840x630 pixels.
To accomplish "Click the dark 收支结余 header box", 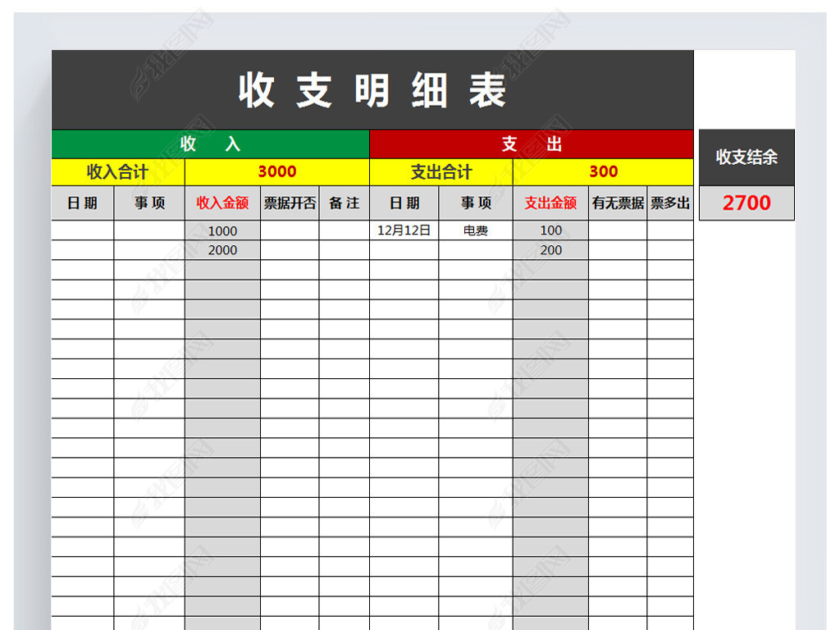I will (x=746, y=157).
